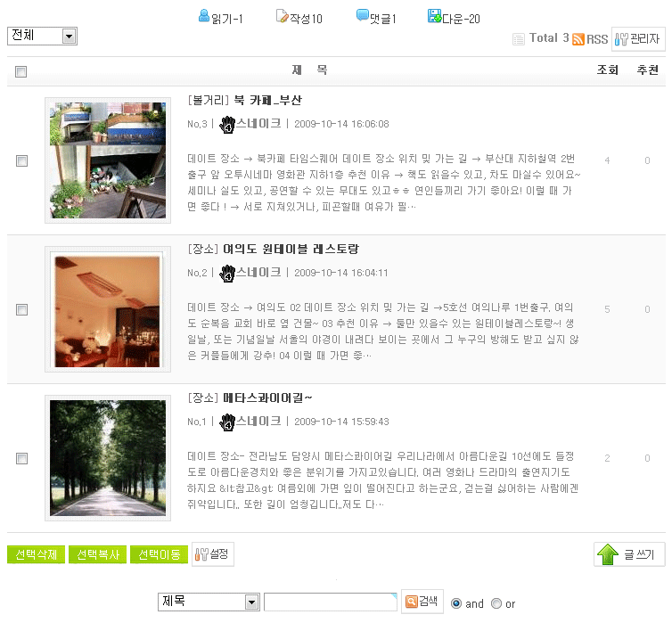Sort list by 추천 column header
The width and height of the screenshot is (672, 631).
[x=647, y=70]
